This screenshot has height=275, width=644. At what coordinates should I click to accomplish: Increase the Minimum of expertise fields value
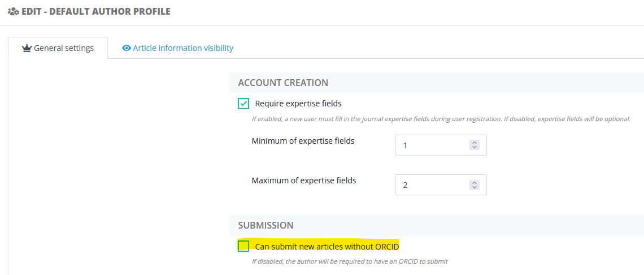click(475, 143)
